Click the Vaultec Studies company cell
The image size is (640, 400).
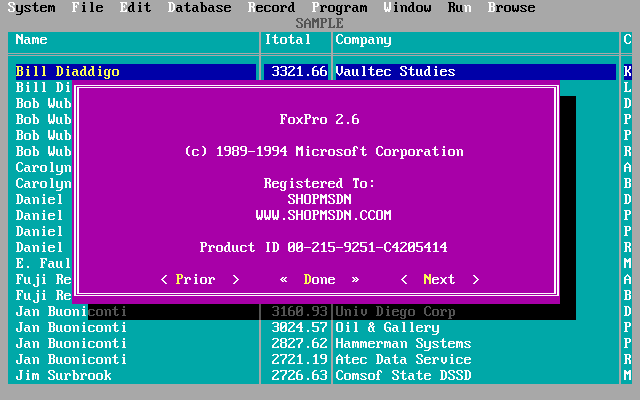pos(476,71)
